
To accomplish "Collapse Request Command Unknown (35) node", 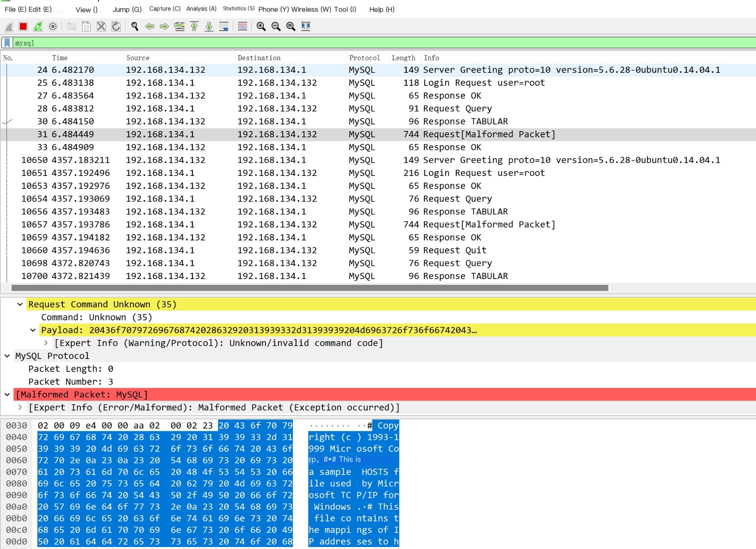I will click(20, 304).
